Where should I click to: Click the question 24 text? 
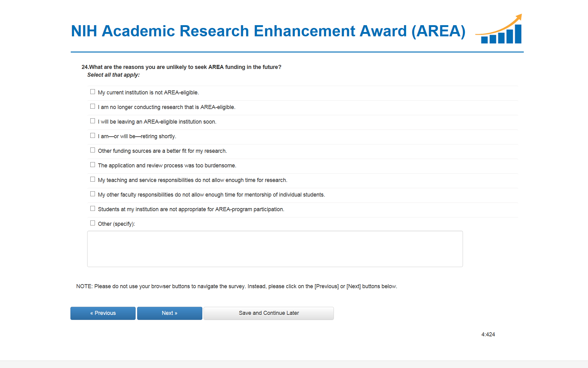click(x=182, y=67)
